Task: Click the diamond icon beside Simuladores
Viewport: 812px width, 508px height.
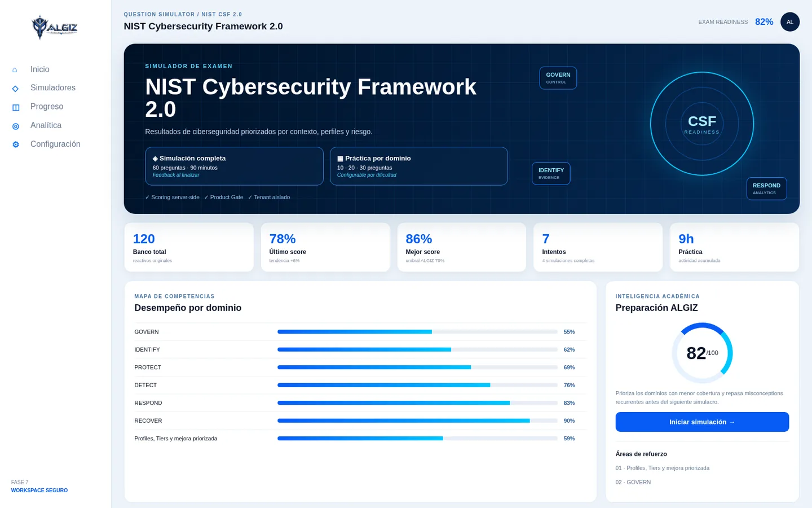Action: coord(15,89)
